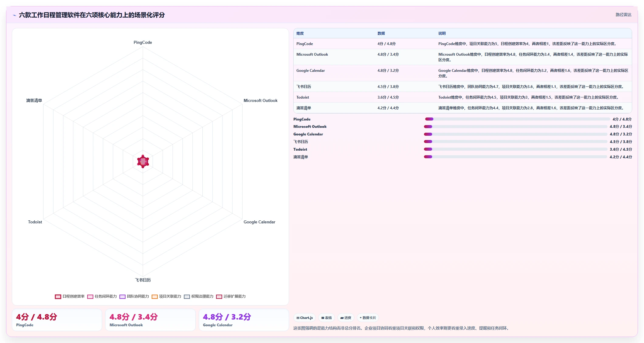Click the 进度 tag chip
The image size is (644, 343).
(346, 318)
